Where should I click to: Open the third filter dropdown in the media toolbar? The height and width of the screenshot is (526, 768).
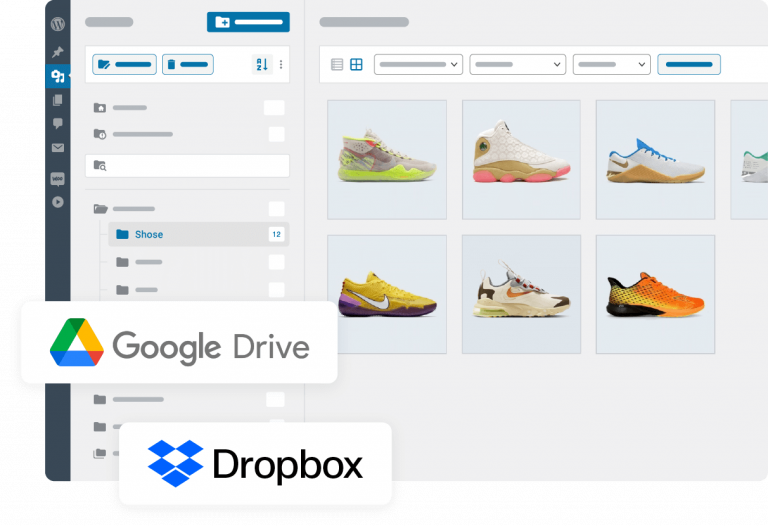[612, 64]
